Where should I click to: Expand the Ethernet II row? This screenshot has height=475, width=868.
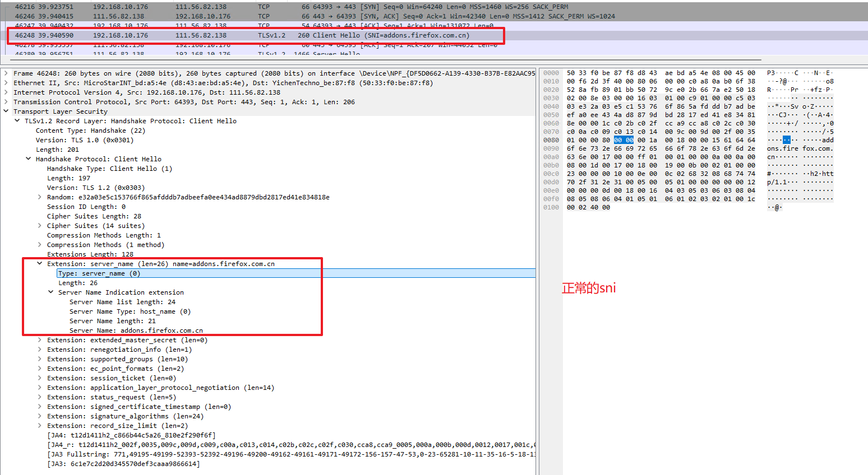pos(6,83)
